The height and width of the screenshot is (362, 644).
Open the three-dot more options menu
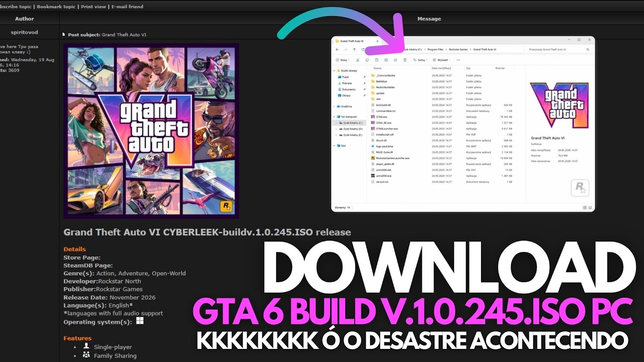pos(458,60)
